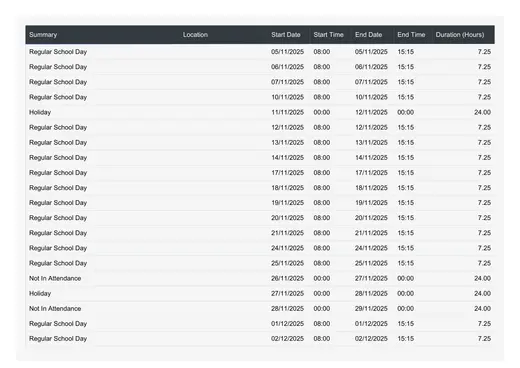This screenshot has width=520, height=368.
Task: Click start date 24/11/2025
Action: coord(287,248)
